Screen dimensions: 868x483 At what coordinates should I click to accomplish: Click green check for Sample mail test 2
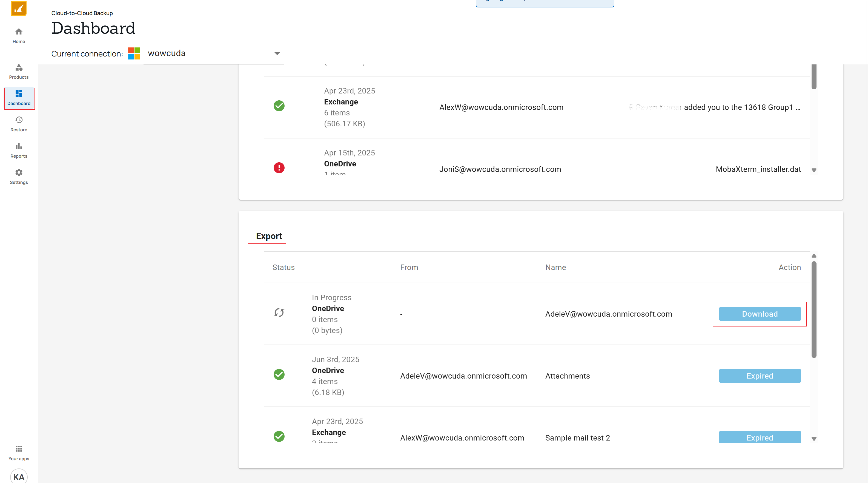(279, 436)
